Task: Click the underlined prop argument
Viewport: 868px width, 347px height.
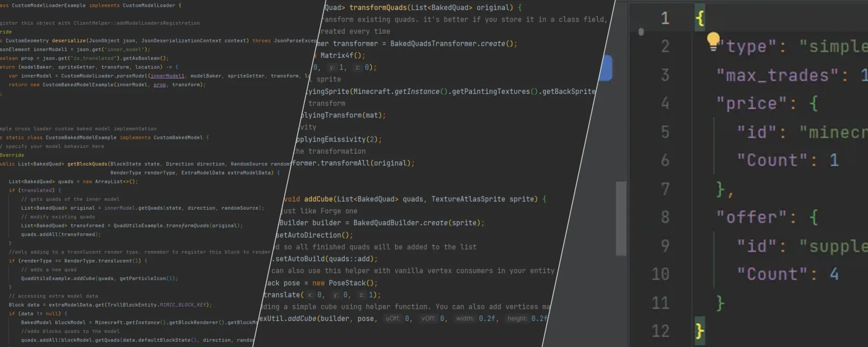Action: tap(160, 85)
